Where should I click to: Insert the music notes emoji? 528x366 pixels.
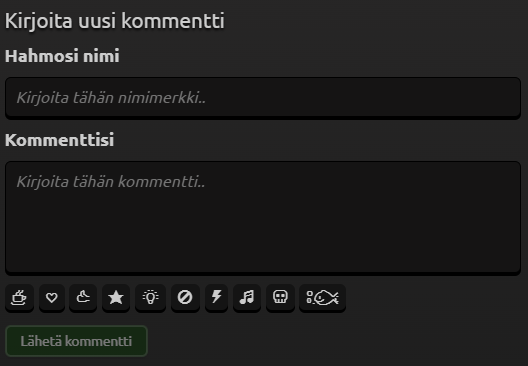(x=247, y=298)
